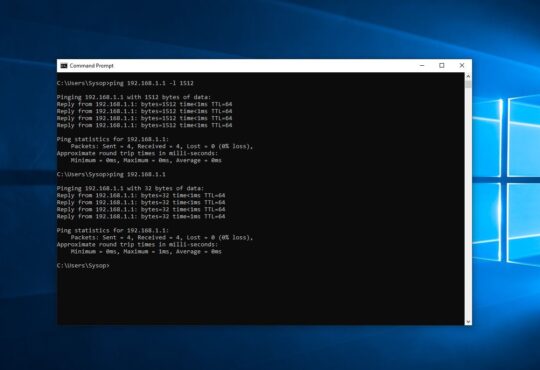Click the 'Command Prompt' window title text

(91, 66)
